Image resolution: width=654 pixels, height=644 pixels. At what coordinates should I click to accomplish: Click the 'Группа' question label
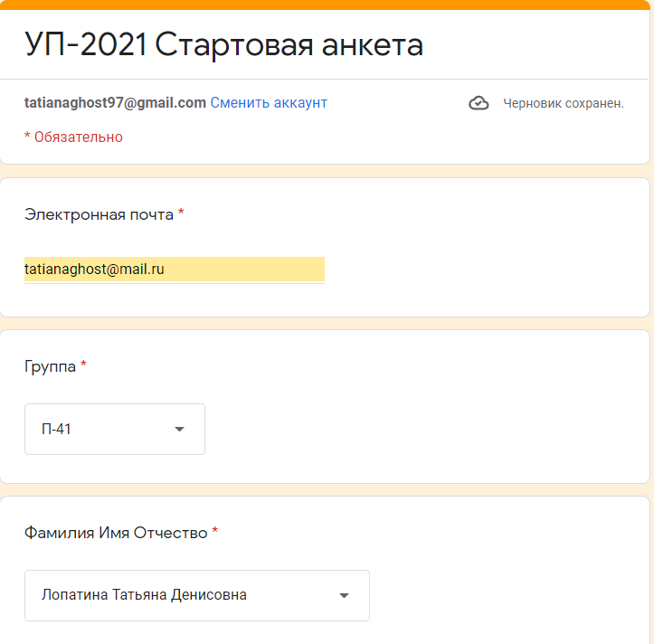pyautogui.click(x=50, y=366)
